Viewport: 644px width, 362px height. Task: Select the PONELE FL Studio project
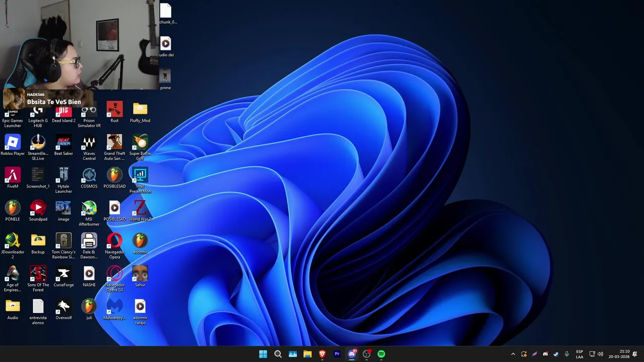coord(13,211)
